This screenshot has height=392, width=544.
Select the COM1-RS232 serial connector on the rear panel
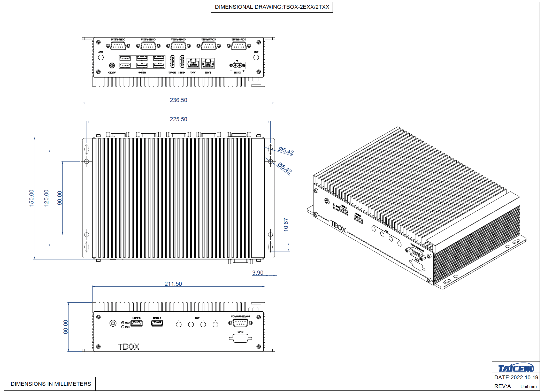point(239,46)
